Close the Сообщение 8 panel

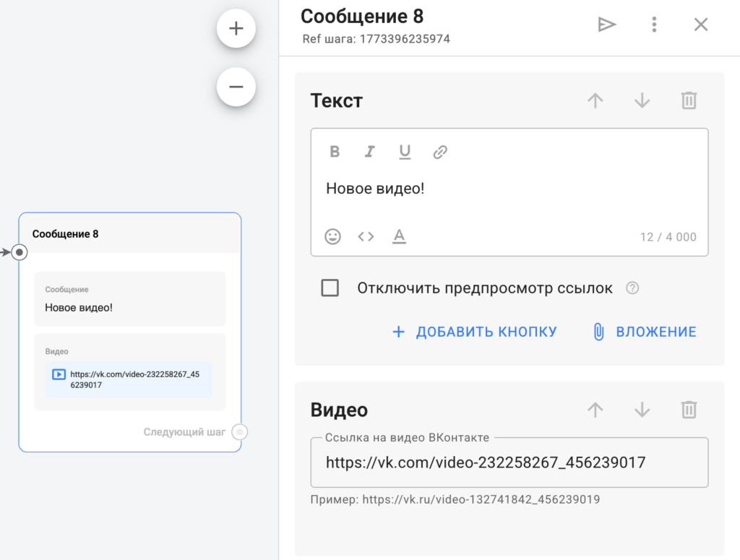[x=700, y=25]
